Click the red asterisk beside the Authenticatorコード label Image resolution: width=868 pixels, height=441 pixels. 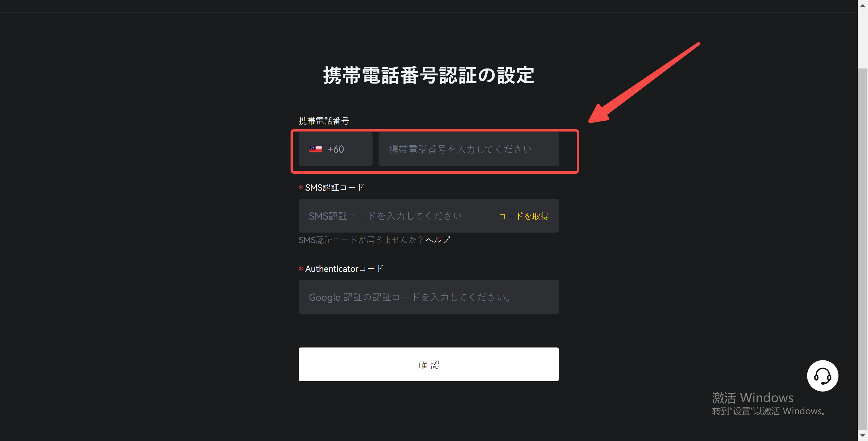[300, 269]
